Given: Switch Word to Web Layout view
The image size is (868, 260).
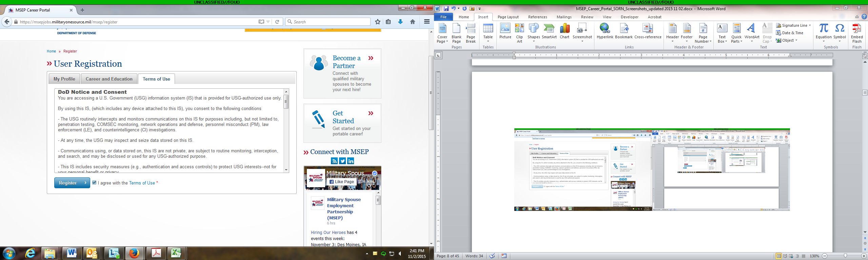Looking at the screenshot, I should [791, 256].
